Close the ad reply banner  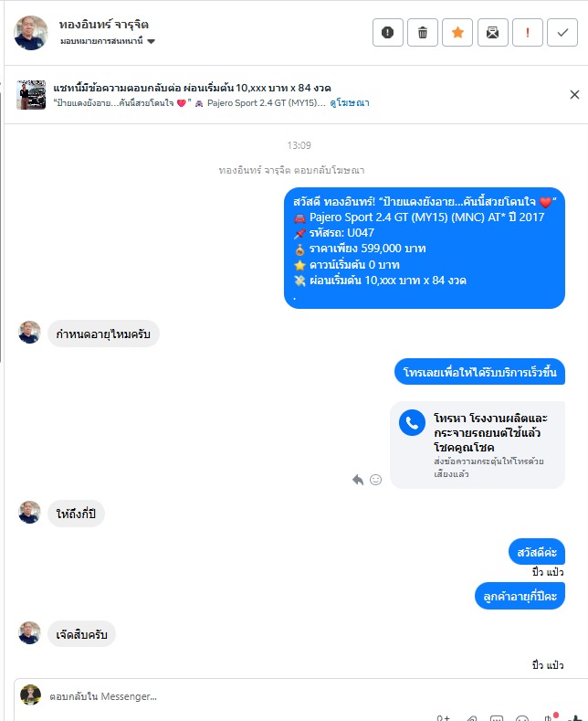(574, 95)
